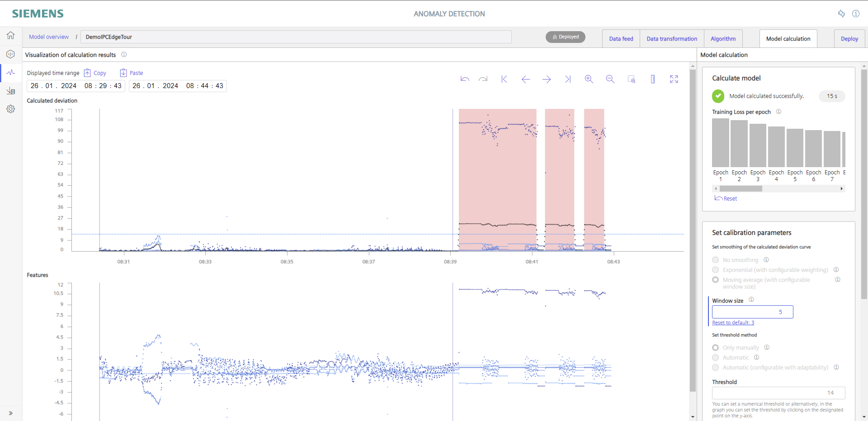Switch to the Deploy tab
Screen dimensions: 868x421
(x=849, y=39)
